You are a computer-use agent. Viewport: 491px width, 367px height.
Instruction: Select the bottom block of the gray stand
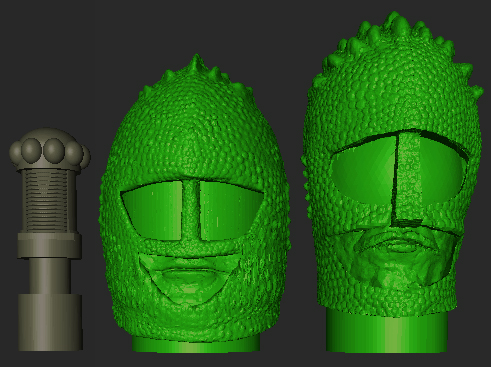(50, 322)
